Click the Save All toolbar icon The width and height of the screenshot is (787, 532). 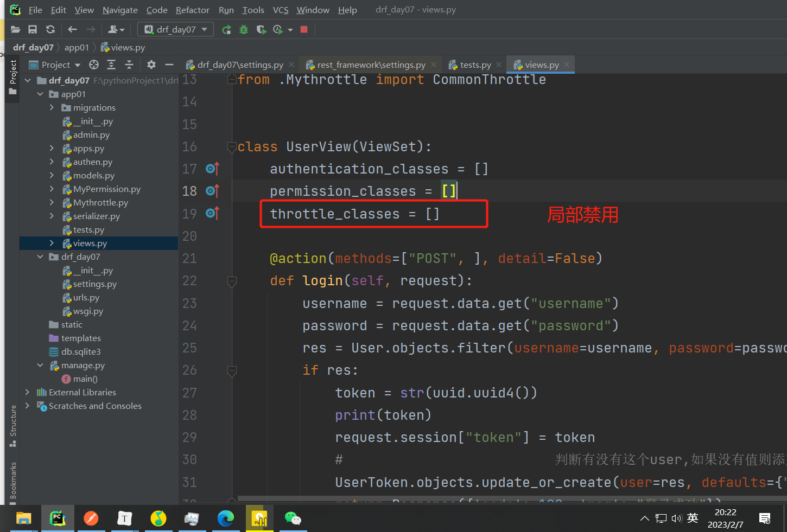33,29
